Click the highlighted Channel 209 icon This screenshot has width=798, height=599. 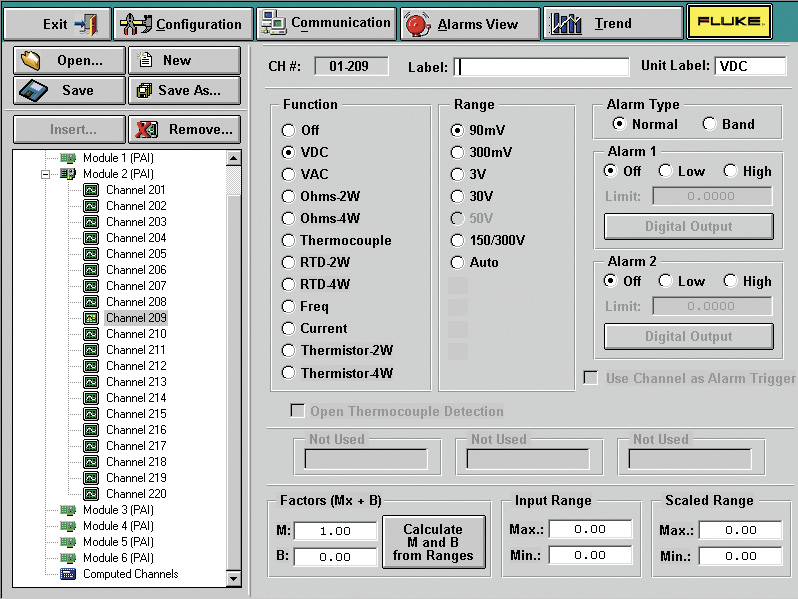point(91,318)
